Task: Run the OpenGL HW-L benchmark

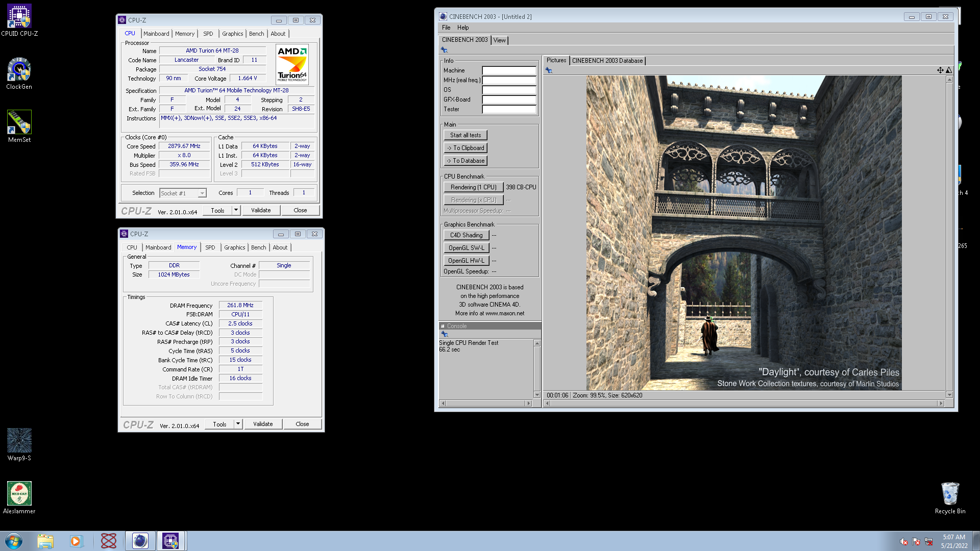Action: [467, 261]
